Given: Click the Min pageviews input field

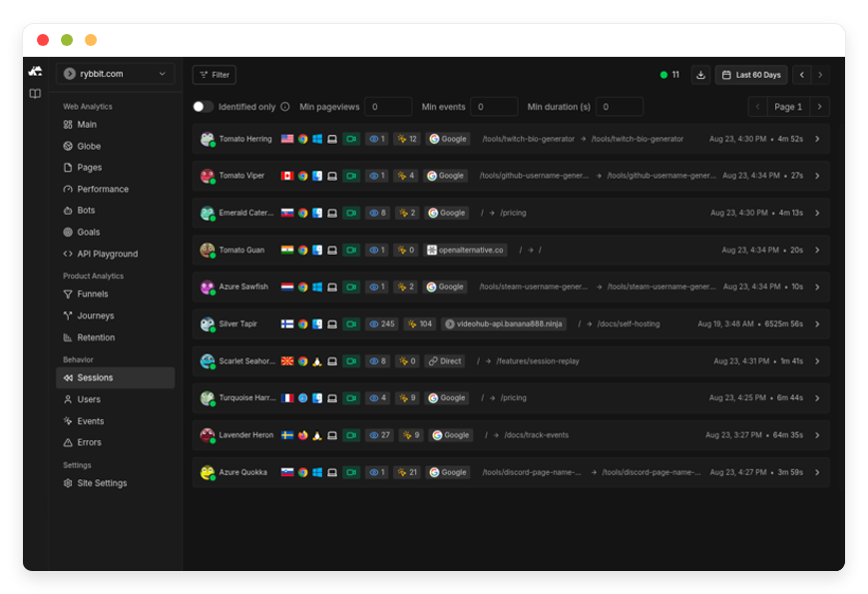Looking at the screenshot, I should tap(388, 107).
